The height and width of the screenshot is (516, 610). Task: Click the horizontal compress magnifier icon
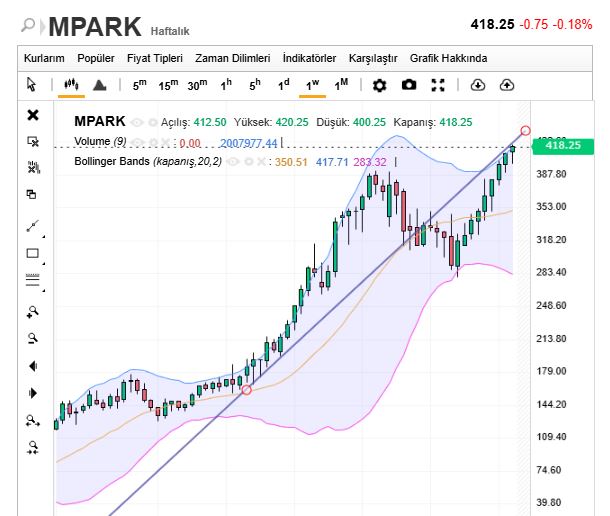click(33, 448)
